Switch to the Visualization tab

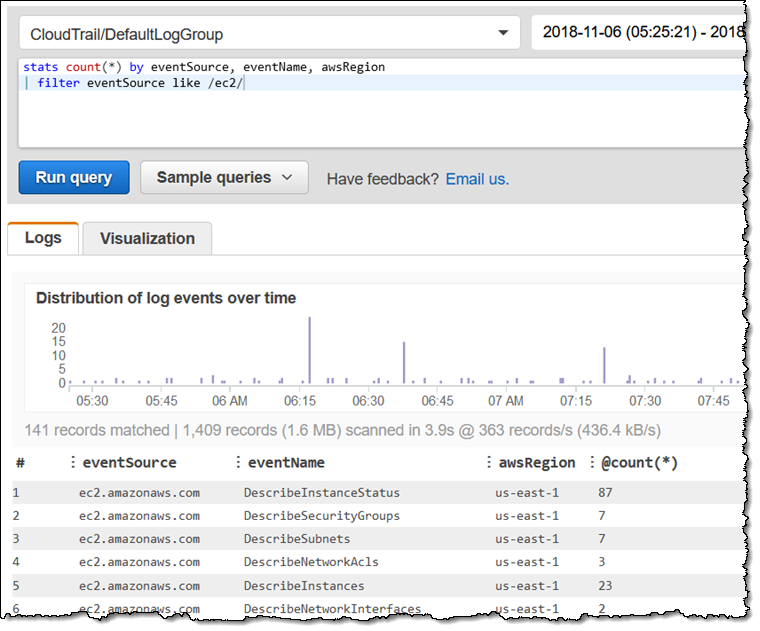point(147,238)
